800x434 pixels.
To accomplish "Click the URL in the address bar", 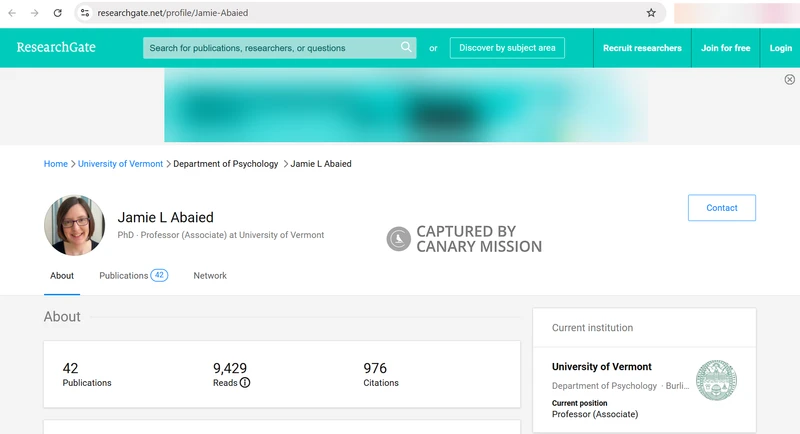I will tap(173, 13).
